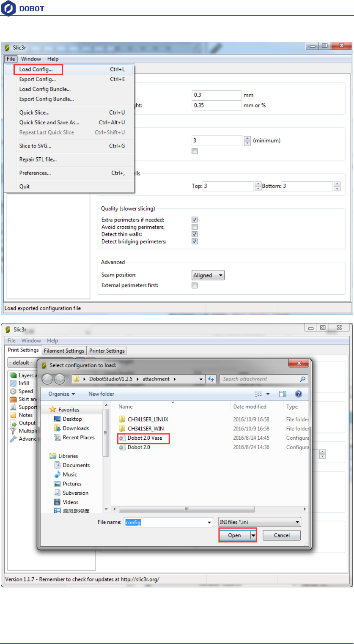This screenshot has height=644, width=354.
Task: Sort files by the Date modified column
Action: 250,406
